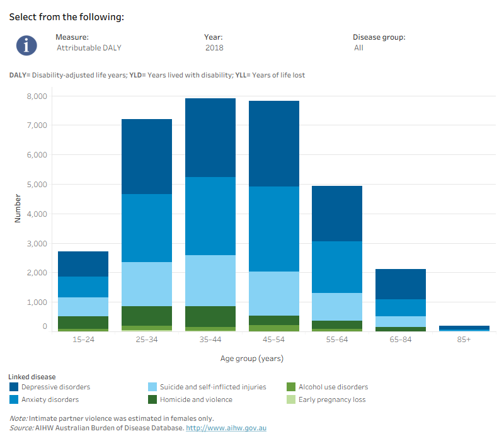Click the 85+ age group axis label

464,340
